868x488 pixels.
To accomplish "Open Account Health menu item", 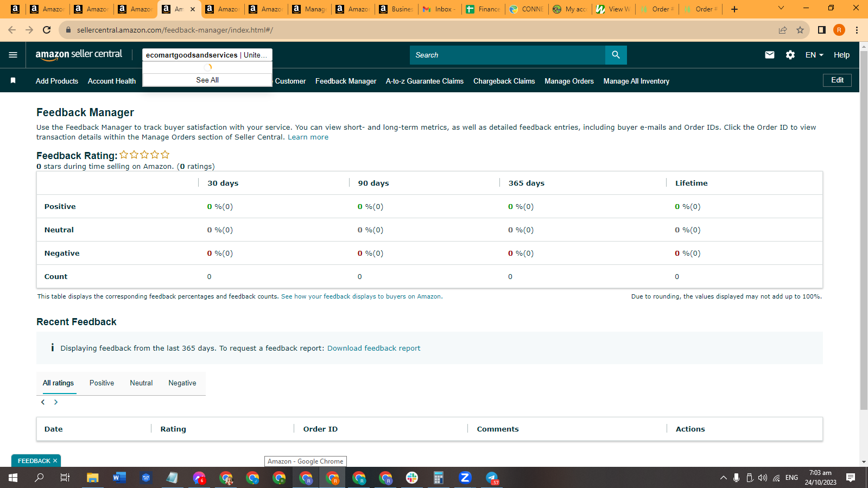I will (112, 81).
